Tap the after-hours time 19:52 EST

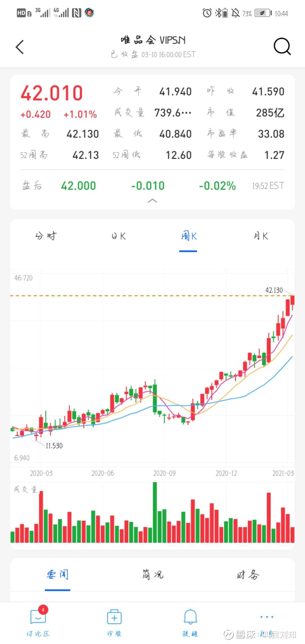coord(268,186)
